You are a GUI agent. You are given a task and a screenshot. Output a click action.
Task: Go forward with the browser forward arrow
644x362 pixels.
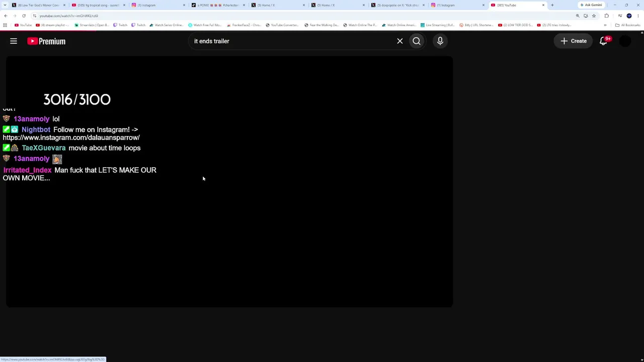[15, 16]
